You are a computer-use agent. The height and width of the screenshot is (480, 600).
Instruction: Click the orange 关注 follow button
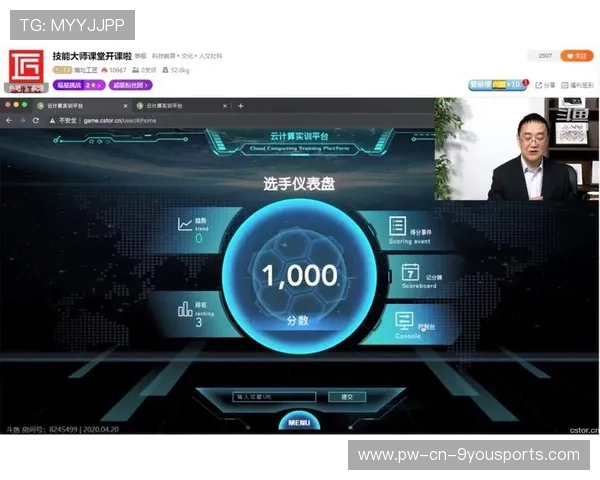click(x=577, y=56)
